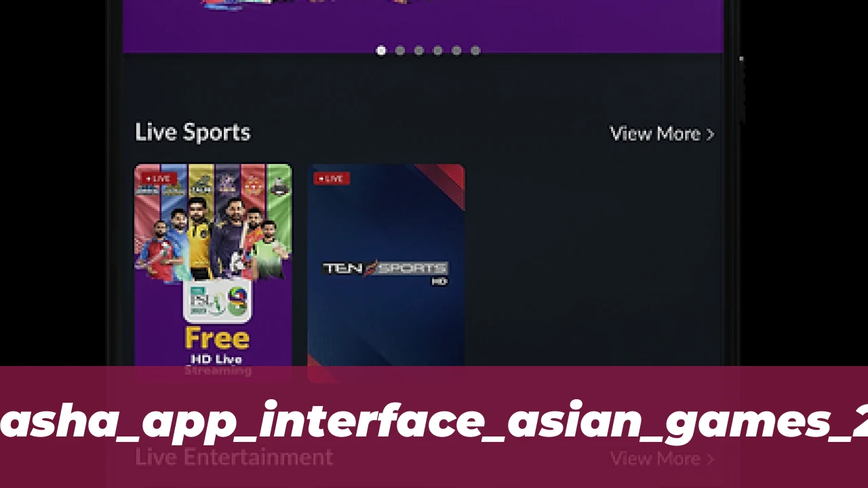The width and height of the screenshot is (868, 488).
Task: Click the LIVE badge on PSL card
Action: [x=158, y=178]
